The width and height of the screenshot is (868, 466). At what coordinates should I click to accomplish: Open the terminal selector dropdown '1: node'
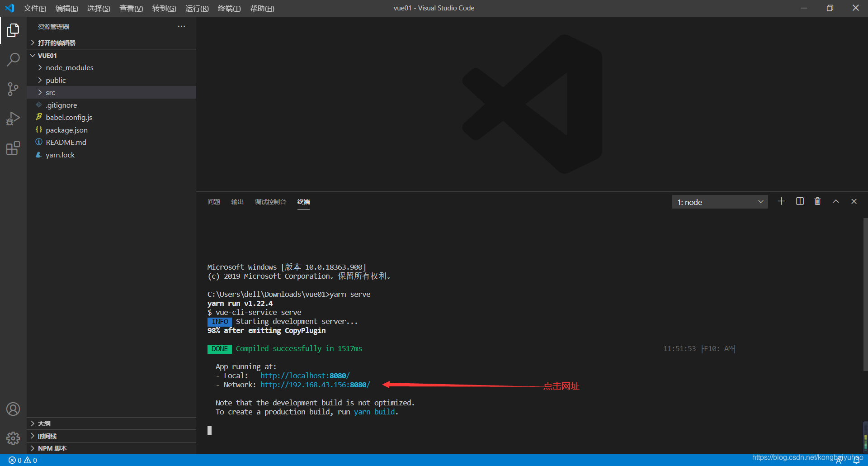point(720,202)
